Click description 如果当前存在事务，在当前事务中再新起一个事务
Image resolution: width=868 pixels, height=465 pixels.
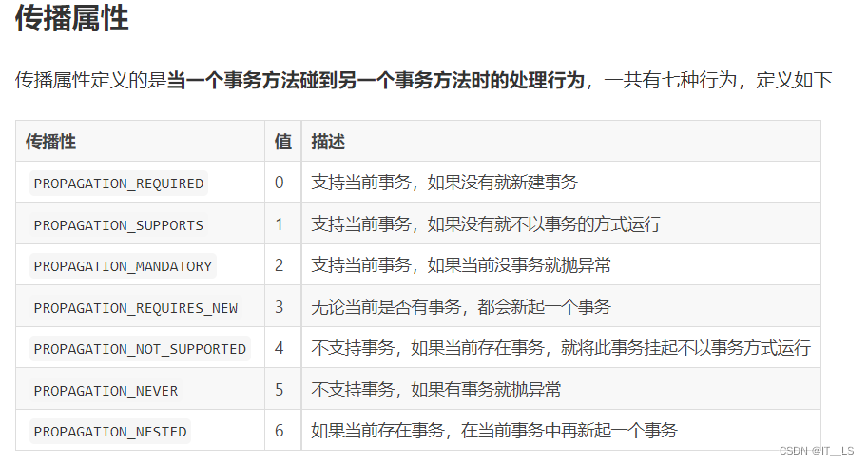(x=494, y=431)
